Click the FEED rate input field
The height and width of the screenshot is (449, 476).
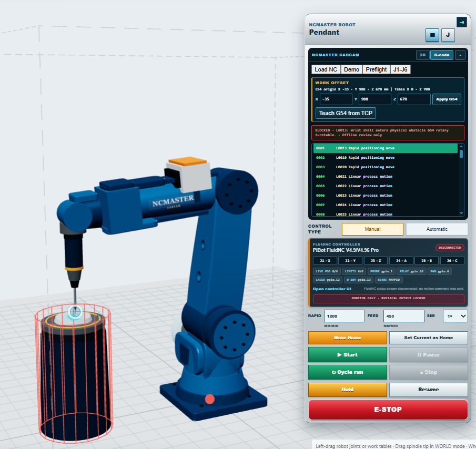coord(404,316)
